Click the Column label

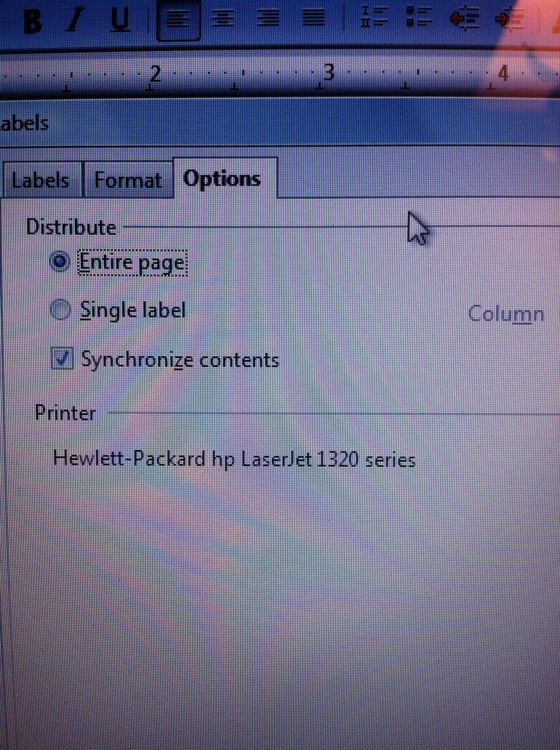[506, 314]
